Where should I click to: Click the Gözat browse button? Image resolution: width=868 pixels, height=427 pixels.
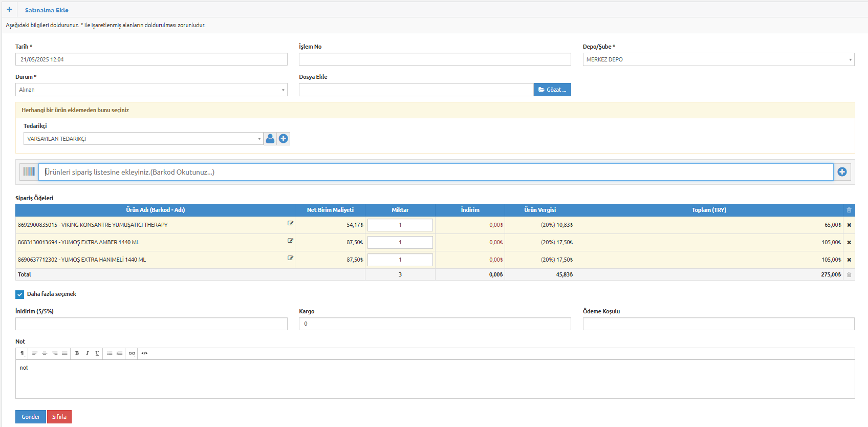552,90
